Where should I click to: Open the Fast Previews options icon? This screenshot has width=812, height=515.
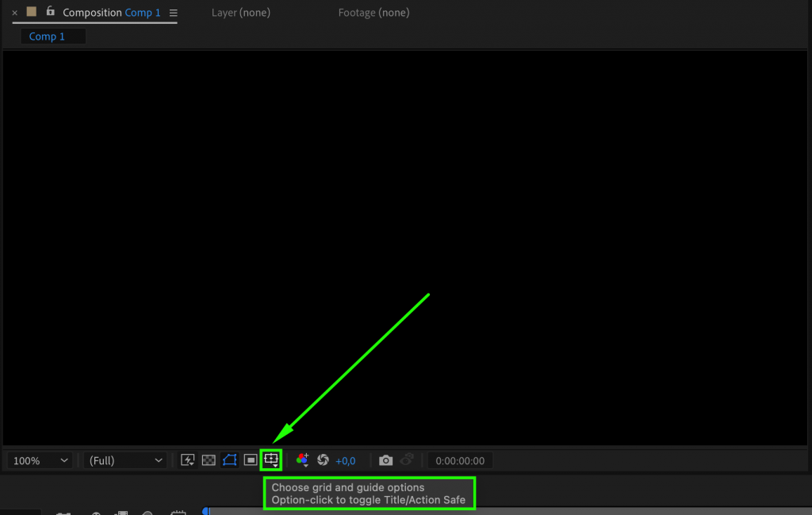[188, 460]
